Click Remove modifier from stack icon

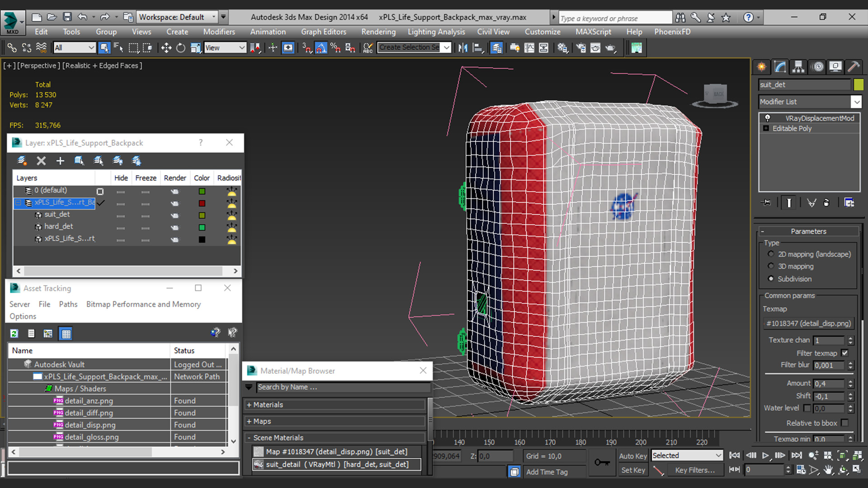tap(826, 202)
